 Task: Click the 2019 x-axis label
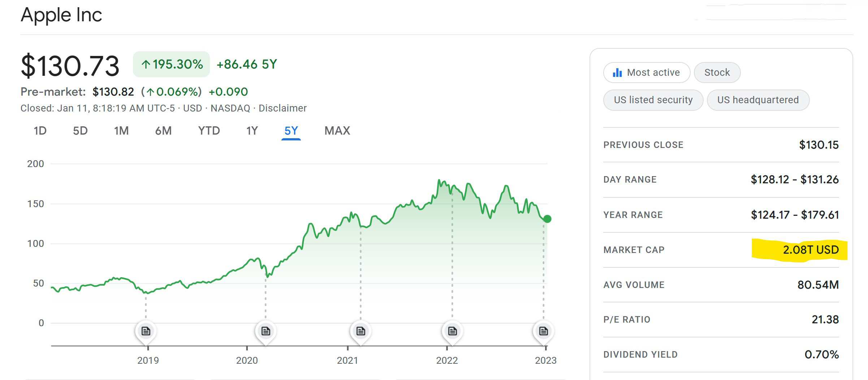(148, 361)
